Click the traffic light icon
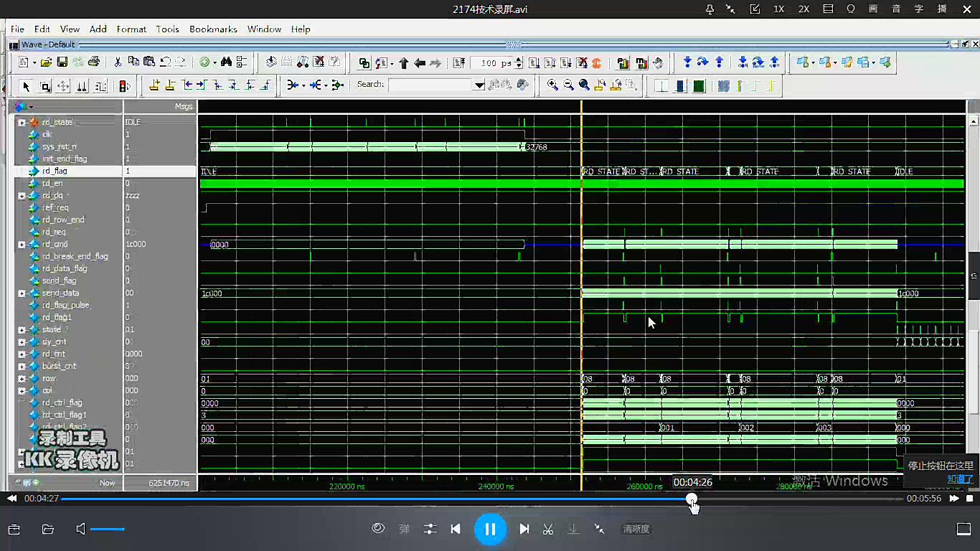 click(x=125, y=86)
